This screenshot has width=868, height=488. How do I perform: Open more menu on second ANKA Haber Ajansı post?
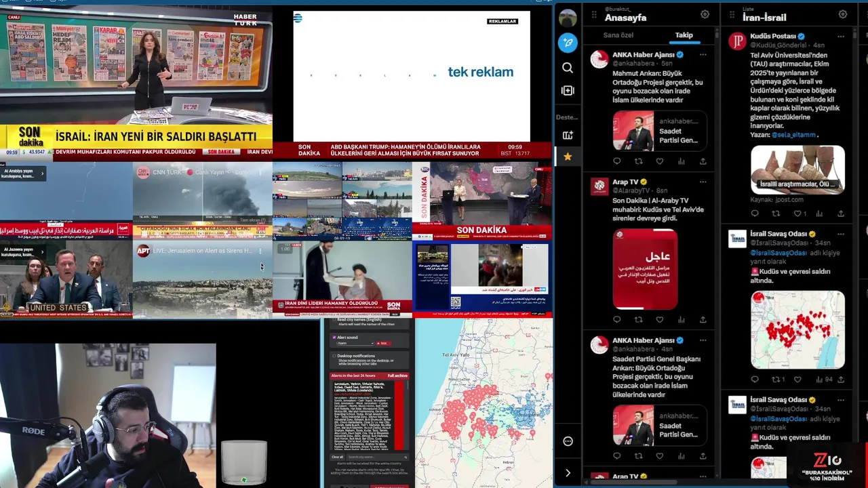(703, 340)
